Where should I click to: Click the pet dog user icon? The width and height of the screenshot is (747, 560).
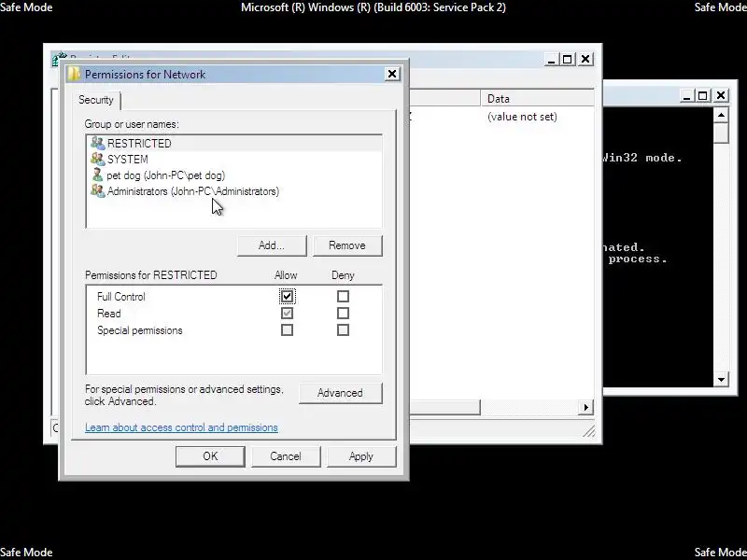coord(98,175)
